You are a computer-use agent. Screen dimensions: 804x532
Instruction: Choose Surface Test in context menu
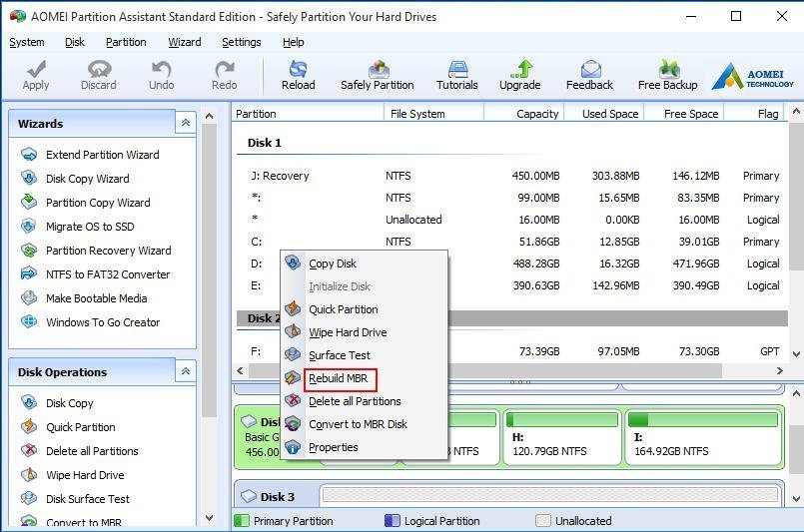pyautogui.click(x=365, y=355)
